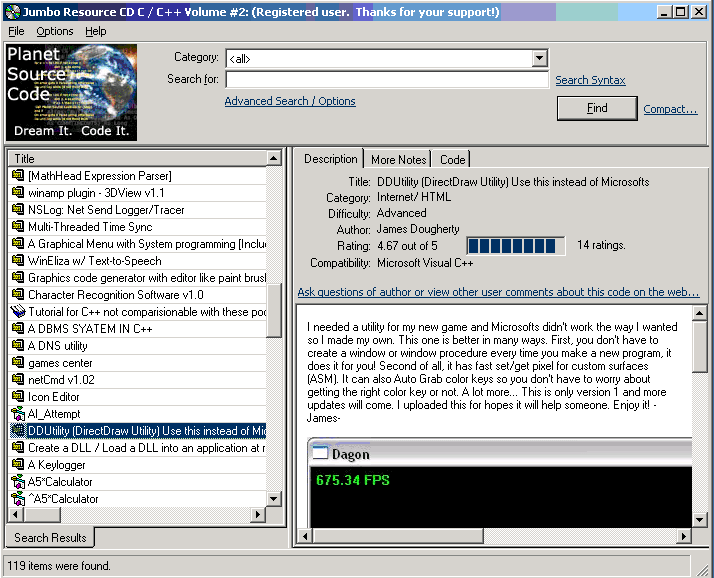
Task: Click icon next to Multi-Threaded Time Sync
Action: [18, 226]
